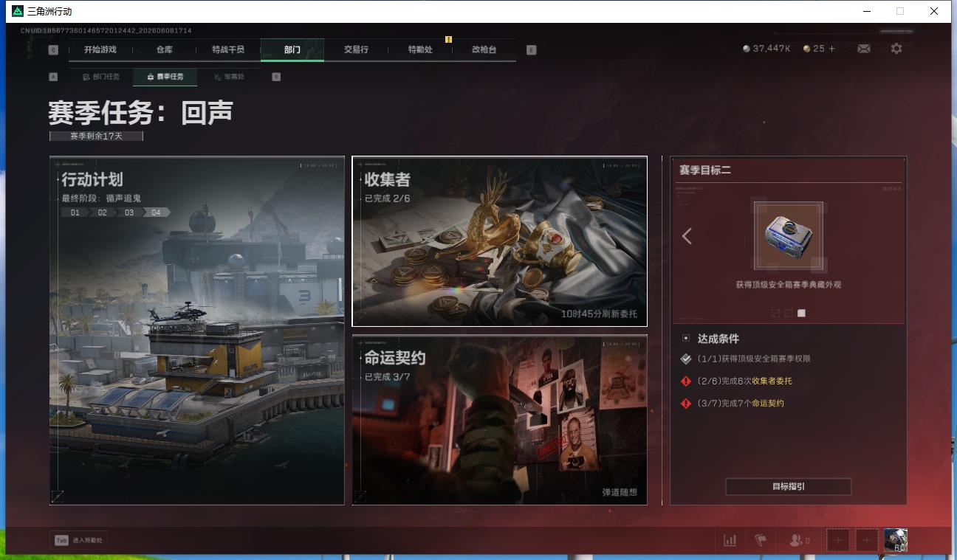
Task: Click the red warning icon beside 完成7个命运契约
Action: tap(686, 403)
